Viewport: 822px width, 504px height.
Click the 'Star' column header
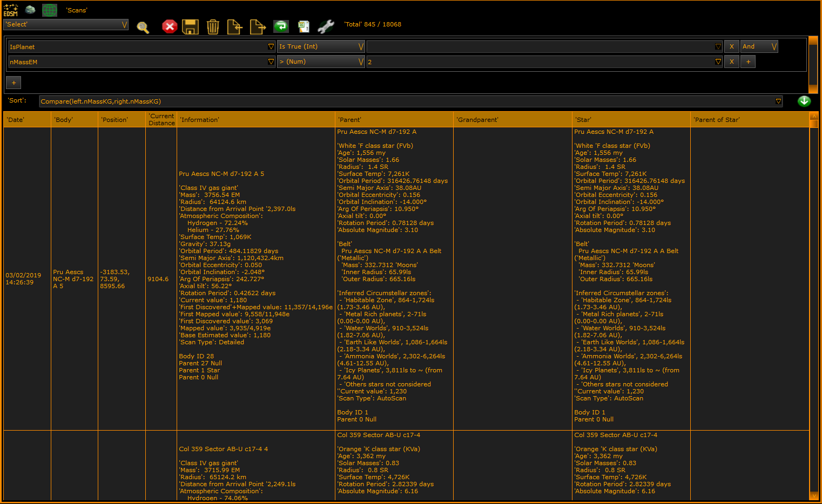point(631,119)
